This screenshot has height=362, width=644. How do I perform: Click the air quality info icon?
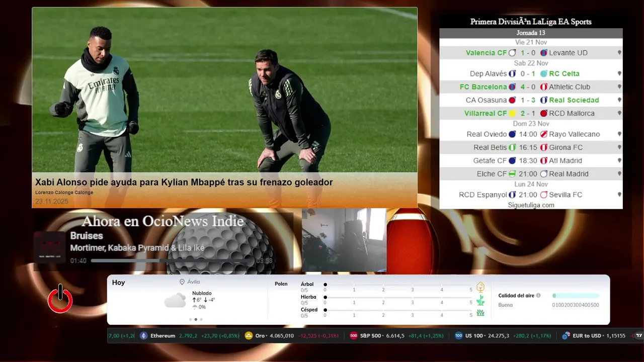538,296
